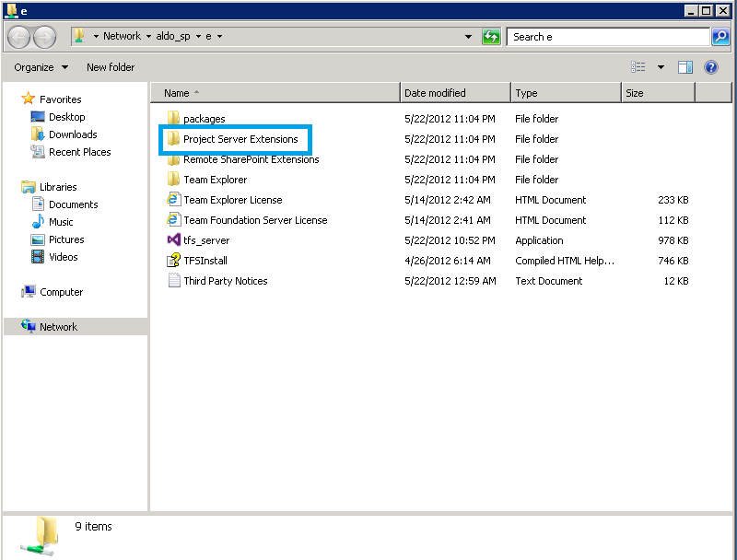737x560 pixels.
Task: Select Computer label in navigation pane
Action: 61,292
